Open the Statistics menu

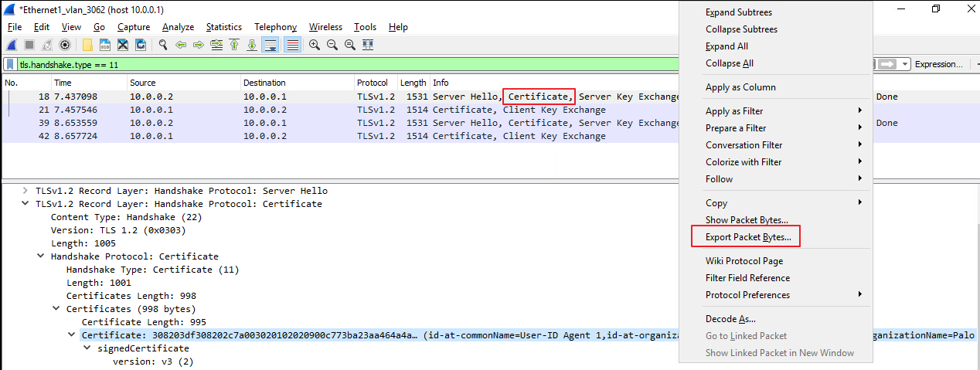coord(223,27)
